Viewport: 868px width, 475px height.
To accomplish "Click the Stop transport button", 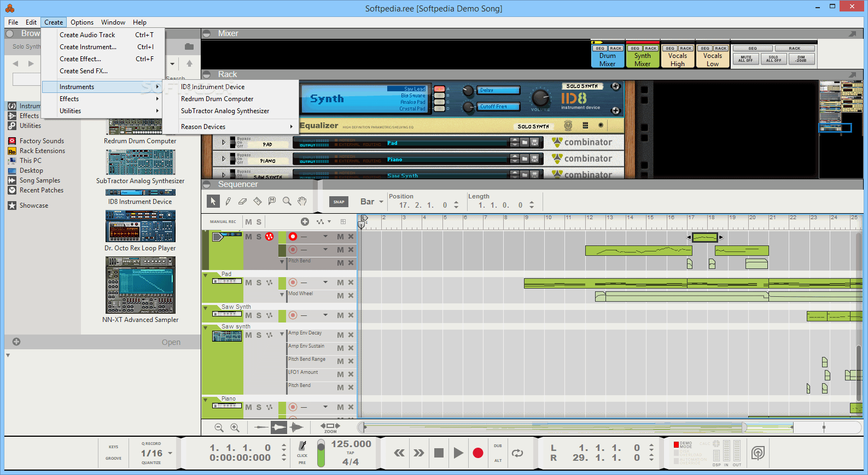I will [439, 453].
